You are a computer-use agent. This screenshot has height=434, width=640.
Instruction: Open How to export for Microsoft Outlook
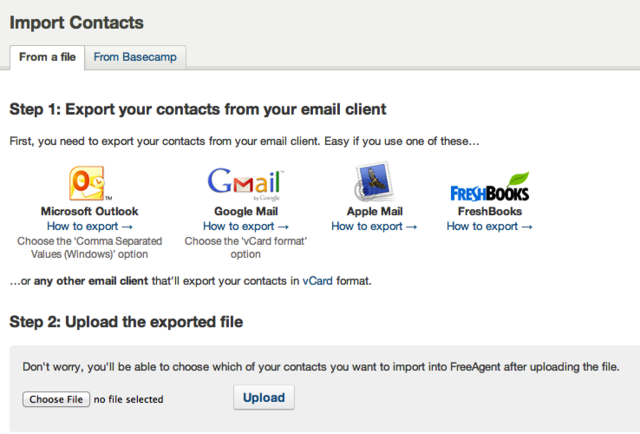[x=89, y=227]
